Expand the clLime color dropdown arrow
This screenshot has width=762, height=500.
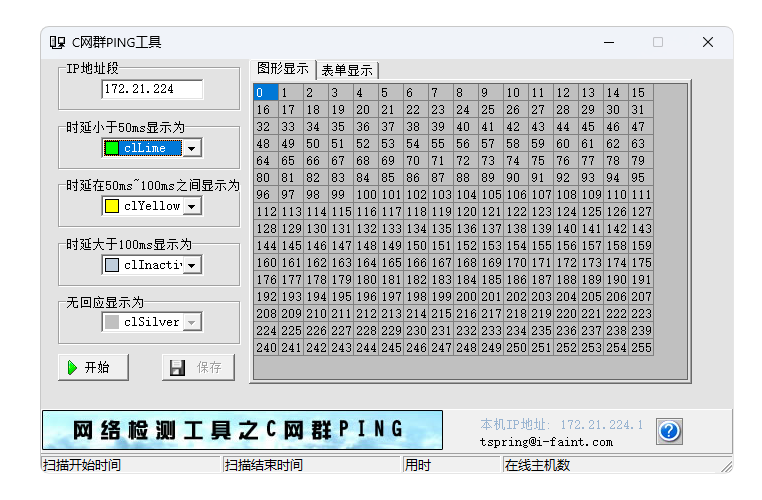(191, 148)
